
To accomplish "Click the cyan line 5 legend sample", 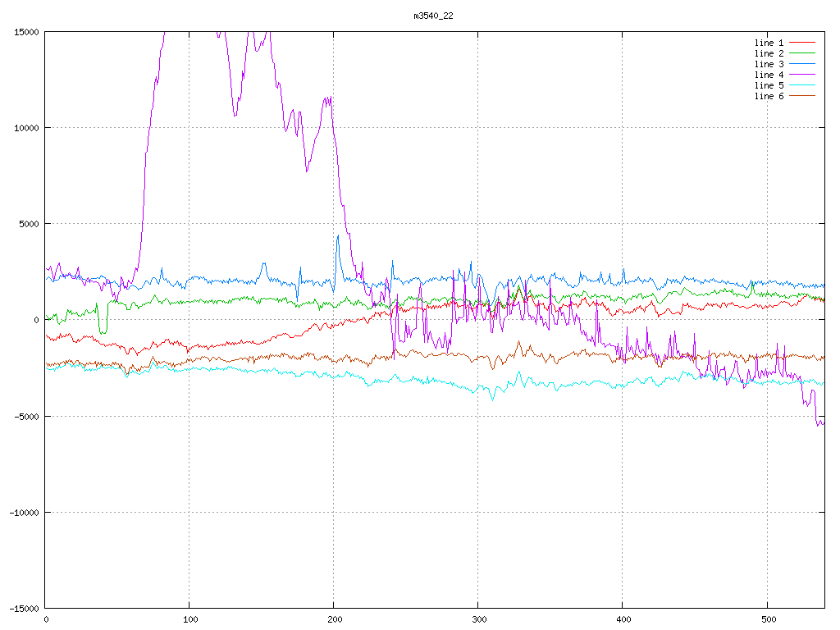I will point(802,85).
